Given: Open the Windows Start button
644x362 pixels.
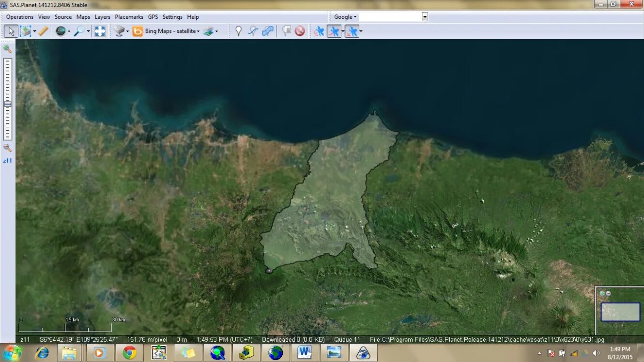Looking at the screenshot, I should [12, 353].
